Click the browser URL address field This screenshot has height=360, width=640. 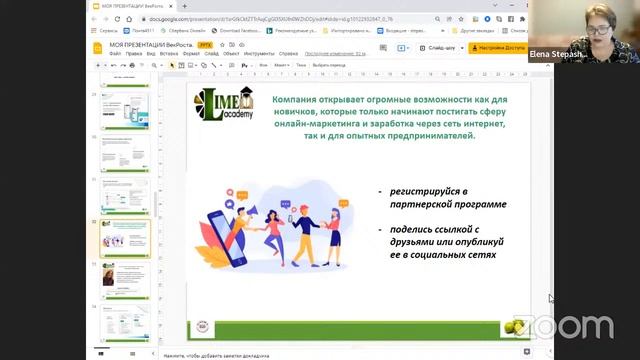[286, 19]
